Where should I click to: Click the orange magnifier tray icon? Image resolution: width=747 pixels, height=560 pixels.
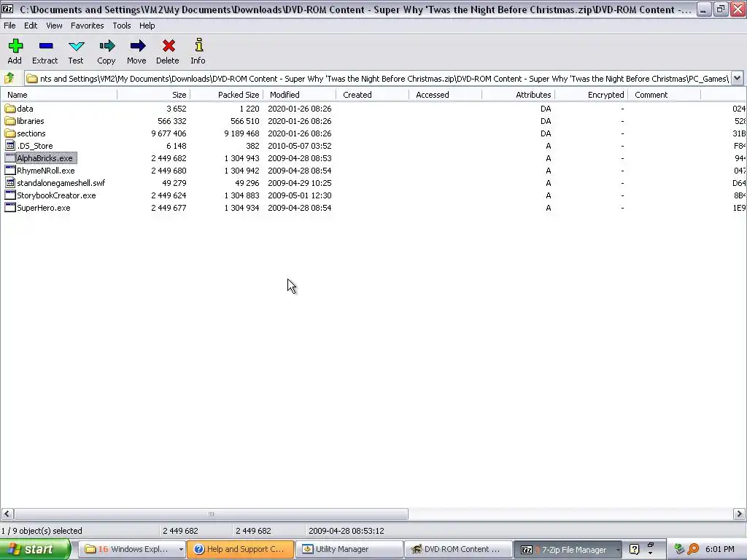693,549
